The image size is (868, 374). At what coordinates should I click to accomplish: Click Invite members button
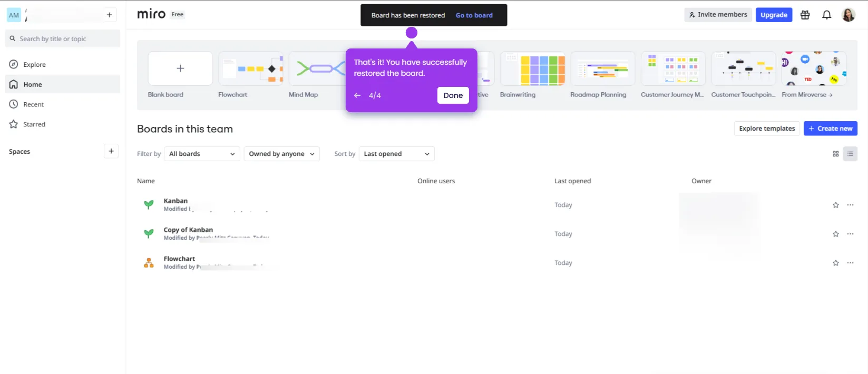tap(718, 15)
